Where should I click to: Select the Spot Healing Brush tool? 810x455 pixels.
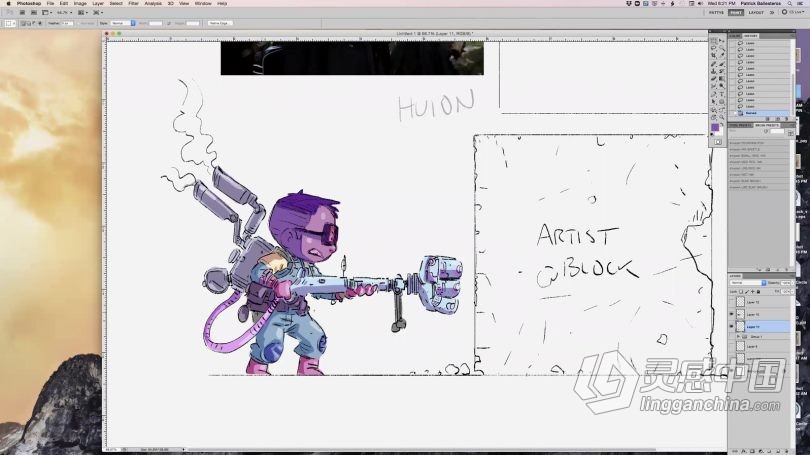(713, 64)
